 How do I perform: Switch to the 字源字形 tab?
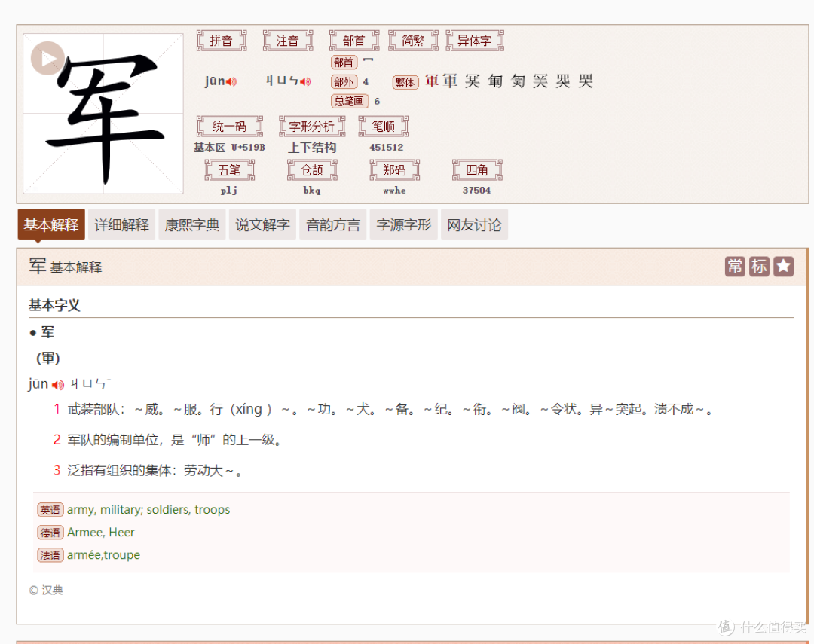(x=403, y=224)
